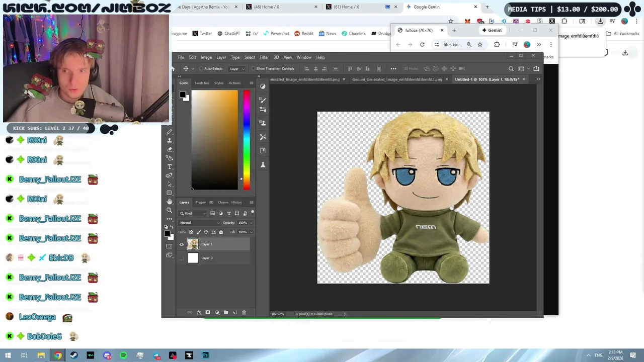
Task: Click the Move tool icon in options bar
Action: pyautogui.click(x=186, y=68)
